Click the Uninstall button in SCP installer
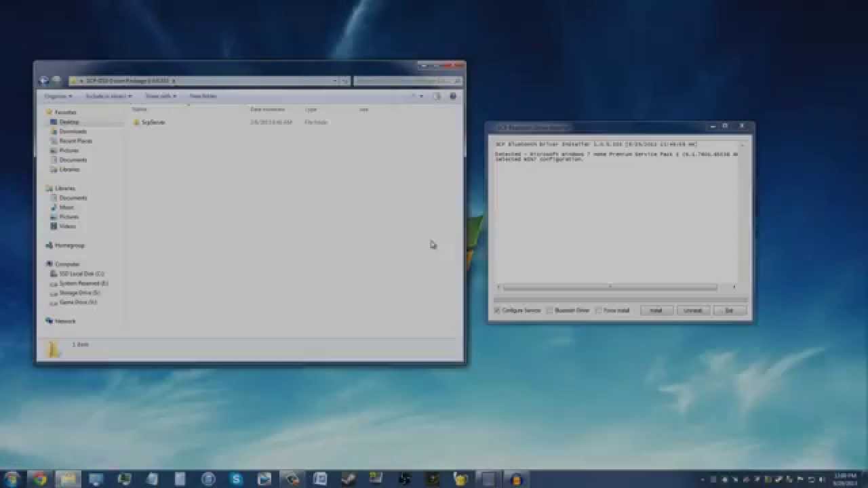The height and width of the screenshot is (488, 868). click(692, 310)
